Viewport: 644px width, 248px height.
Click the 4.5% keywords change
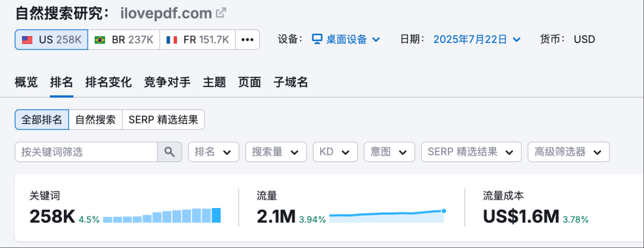[x=89, y=219]
